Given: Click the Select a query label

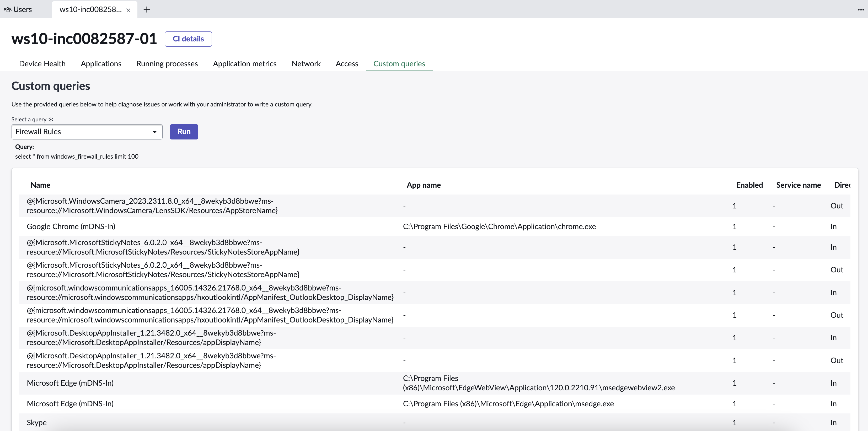Looking at the screenshot, I should [x=29, y=119].
